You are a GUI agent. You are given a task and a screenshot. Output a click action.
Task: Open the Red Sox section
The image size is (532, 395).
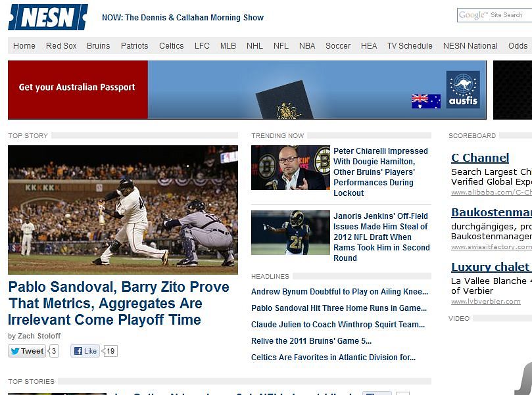[61, 46]
